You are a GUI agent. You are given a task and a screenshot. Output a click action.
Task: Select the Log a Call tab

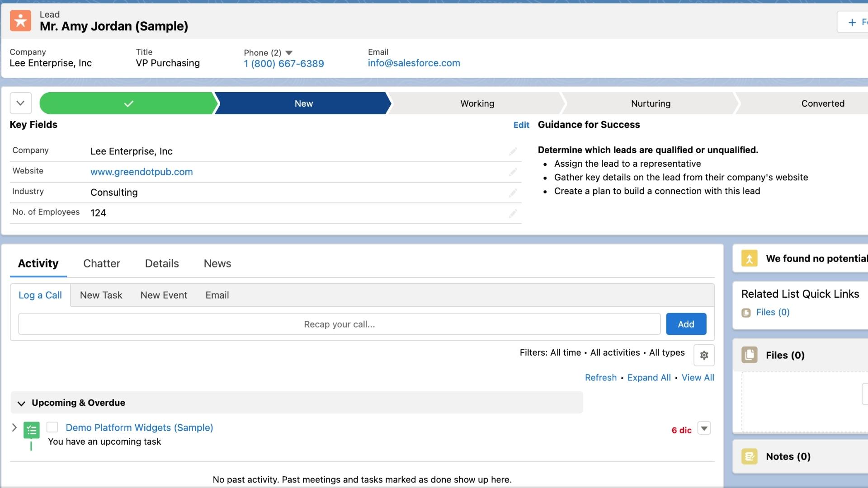[x=40, y=295]
